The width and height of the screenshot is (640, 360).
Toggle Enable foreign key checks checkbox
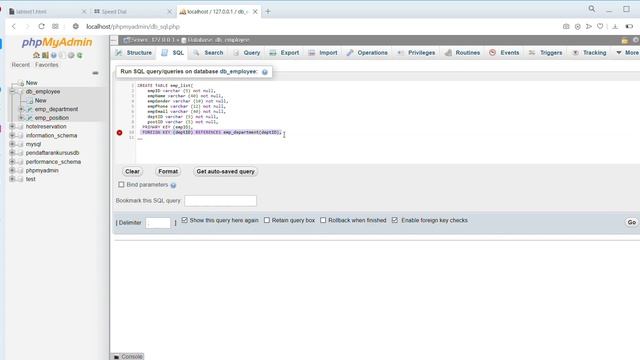point(395,220)
